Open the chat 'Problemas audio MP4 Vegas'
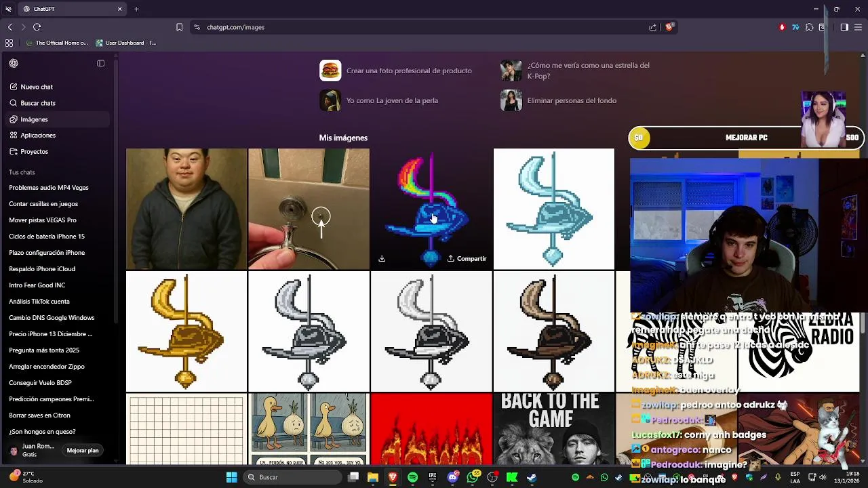This screenshot has width=868, height=488. 49,188
